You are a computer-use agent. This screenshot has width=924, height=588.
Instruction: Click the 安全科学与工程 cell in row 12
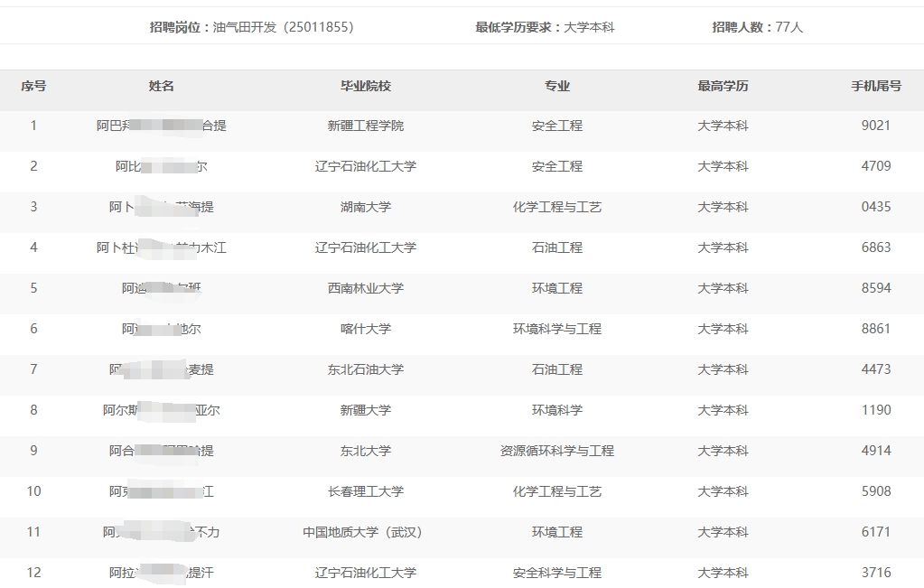[557, 573]
